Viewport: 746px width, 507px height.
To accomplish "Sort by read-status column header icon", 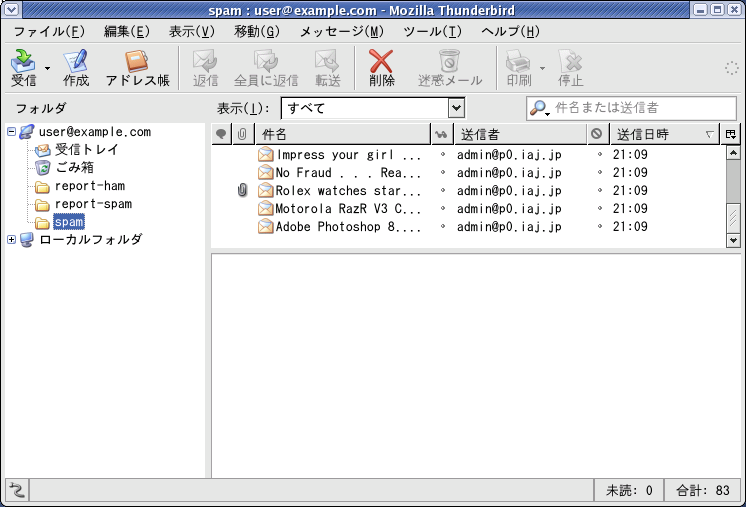I will (442, 134).
